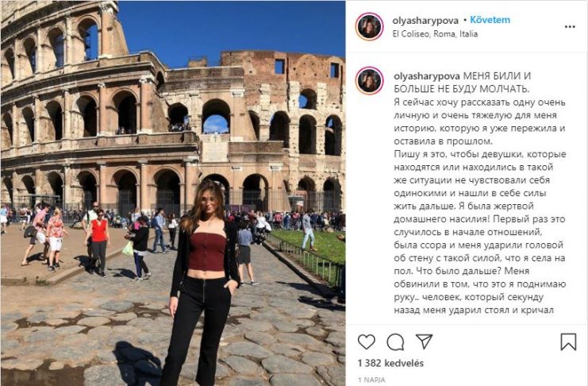Click the Colosseum photo of the post
This screenshot has height=386, width=588.
pos(172,193)
